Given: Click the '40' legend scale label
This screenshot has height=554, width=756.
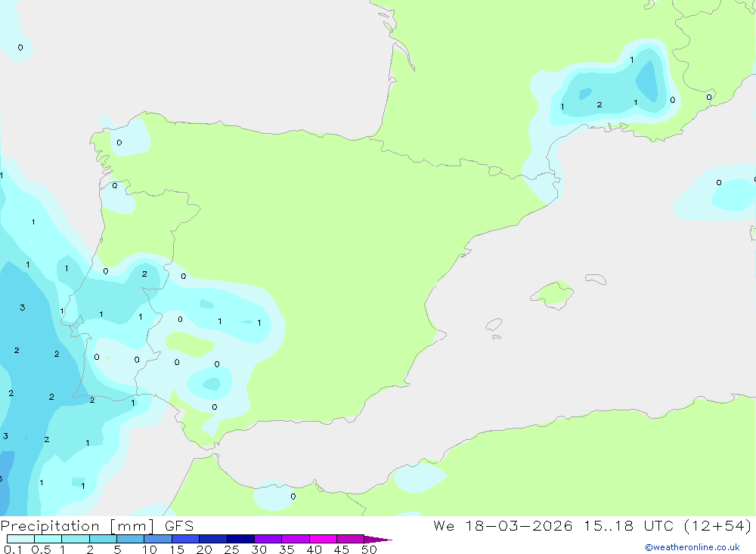Looking at the screenshot, I should 314,549.
